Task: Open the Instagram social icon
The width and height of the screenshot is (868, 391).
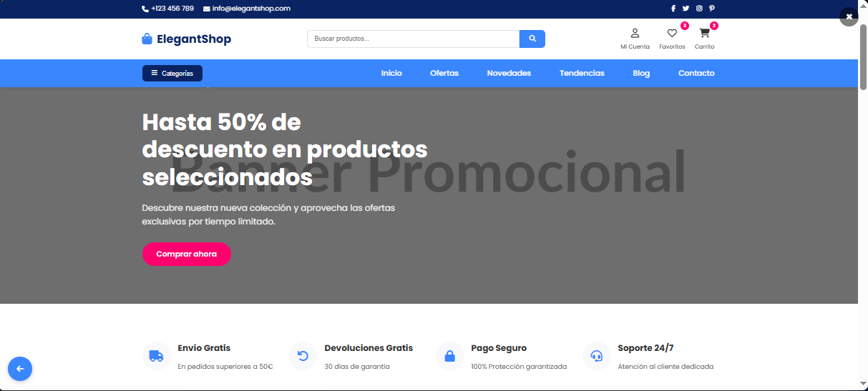Action: pyautogui.click(x=699, y=9)
